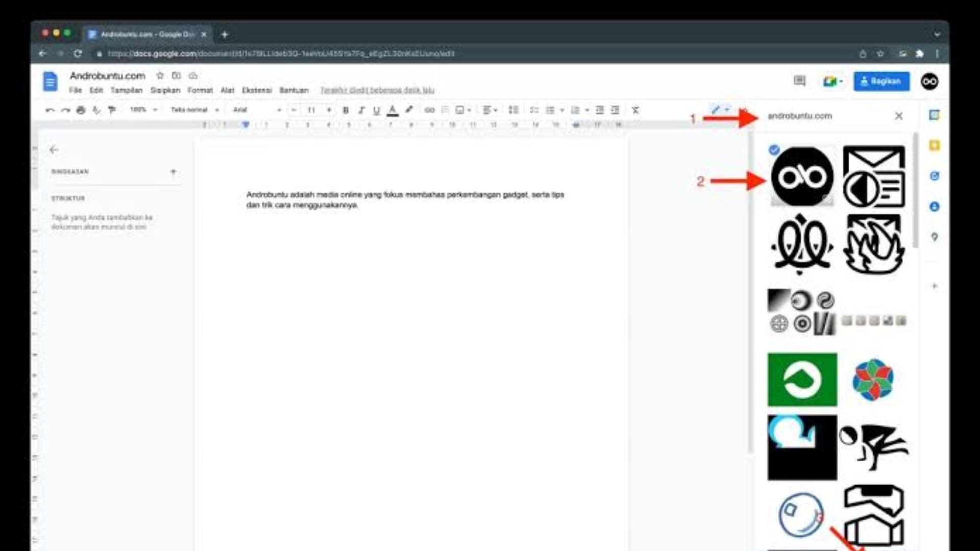
Task: Toggle italic formatting
Action: point(361,110)
